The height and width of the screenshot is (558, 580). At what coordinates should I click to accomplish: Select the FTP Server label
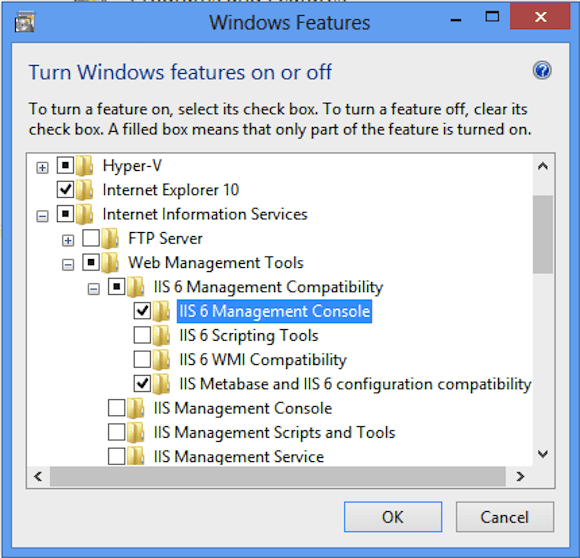click(165, 239)
